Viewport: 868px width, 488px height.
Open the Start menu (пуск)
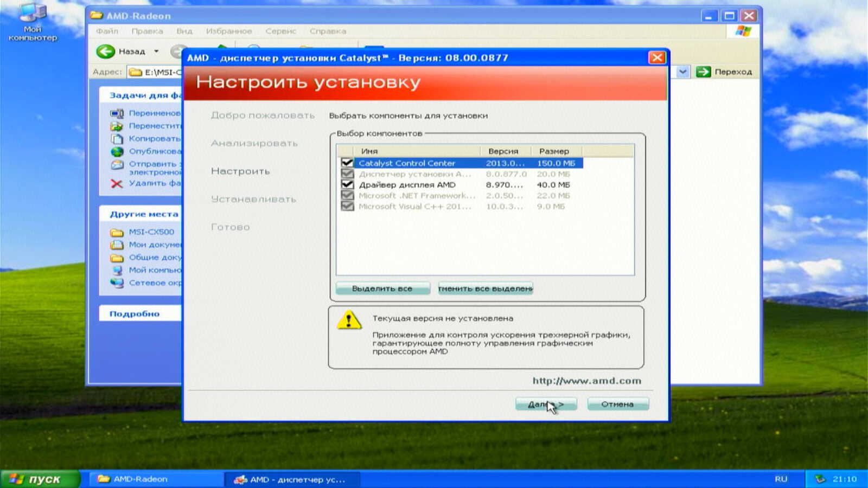41,479
